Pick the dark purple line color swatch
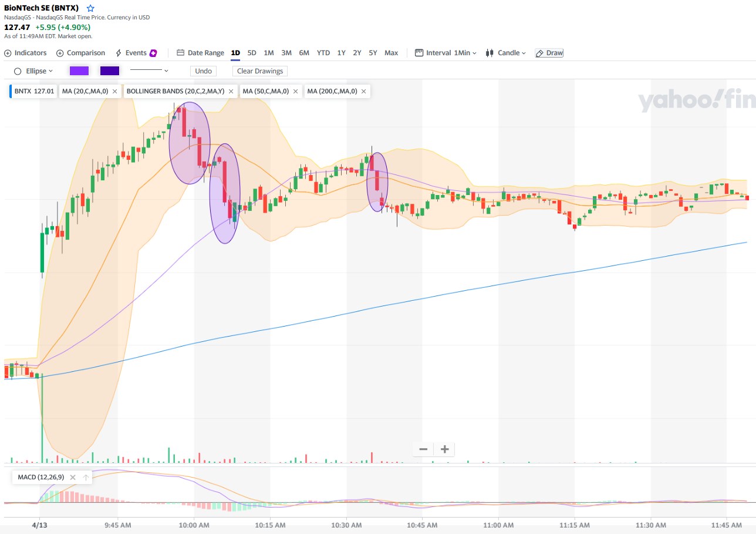This screenshot has height=534, width=756. tap(110, 71)
